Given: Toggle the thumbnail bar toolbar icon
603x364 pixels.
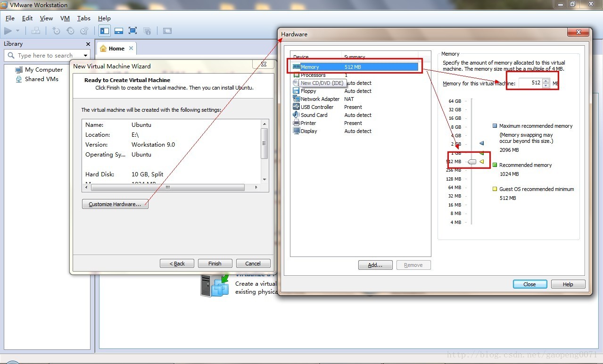Looking at the screenshot, I should (x=119, y=31).
